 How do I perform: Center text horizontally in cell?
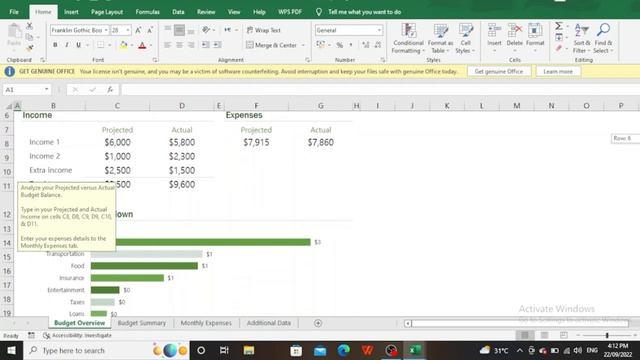(179, 45)
